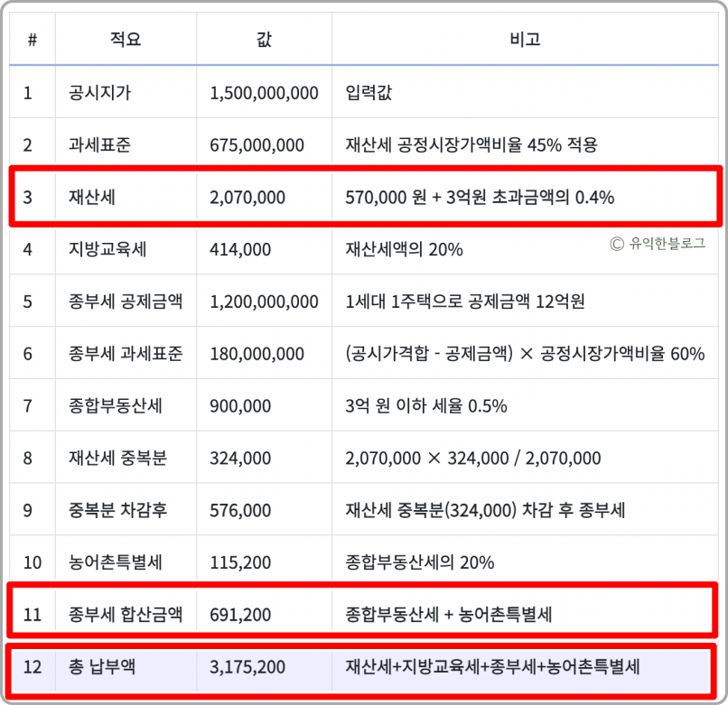Click the value 675,000,000

coord(257,145)
